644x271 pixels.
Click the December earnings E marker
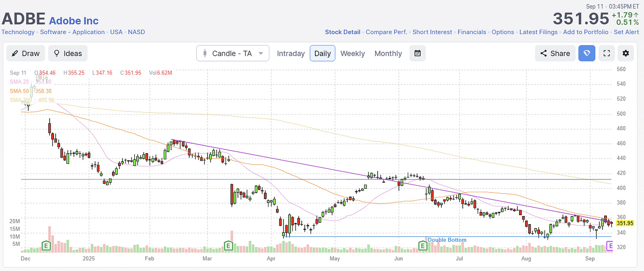45,245
